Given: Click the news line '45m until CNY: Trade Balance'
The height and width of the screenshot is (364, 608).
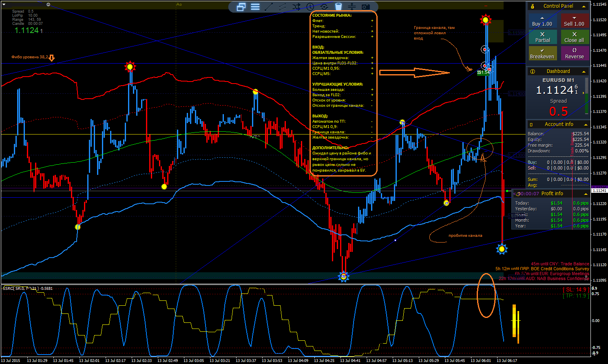Looking at the screenshot, I should (560, 264).
